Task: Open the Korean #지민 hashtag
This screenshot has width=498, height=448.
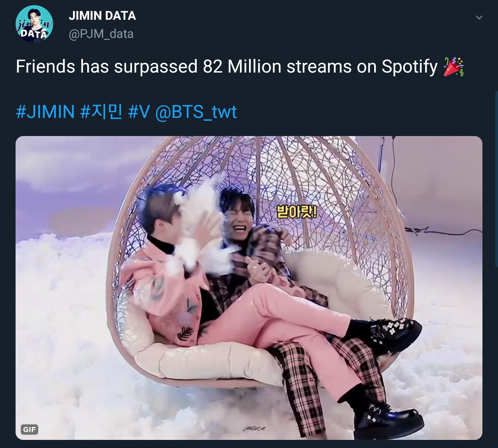Action: pos(101,112)
